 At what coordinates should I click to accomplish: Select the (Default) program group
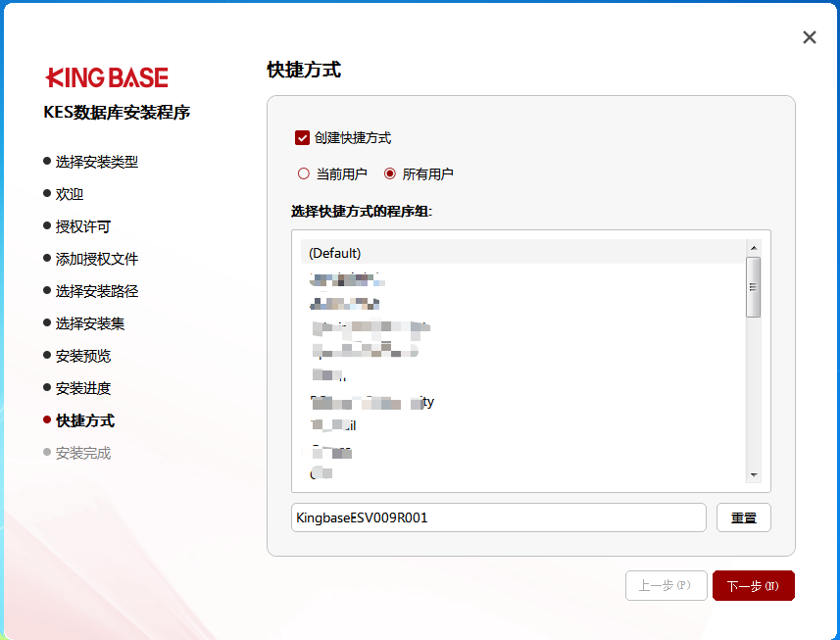pyautogui.click(x=522, y=253)
